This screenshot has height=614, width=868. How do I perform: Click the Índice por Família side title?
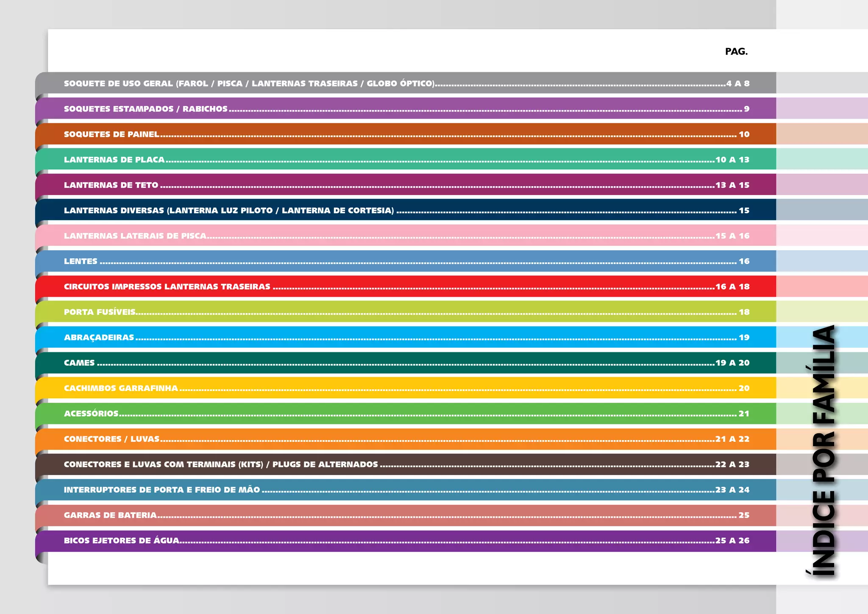824,450
